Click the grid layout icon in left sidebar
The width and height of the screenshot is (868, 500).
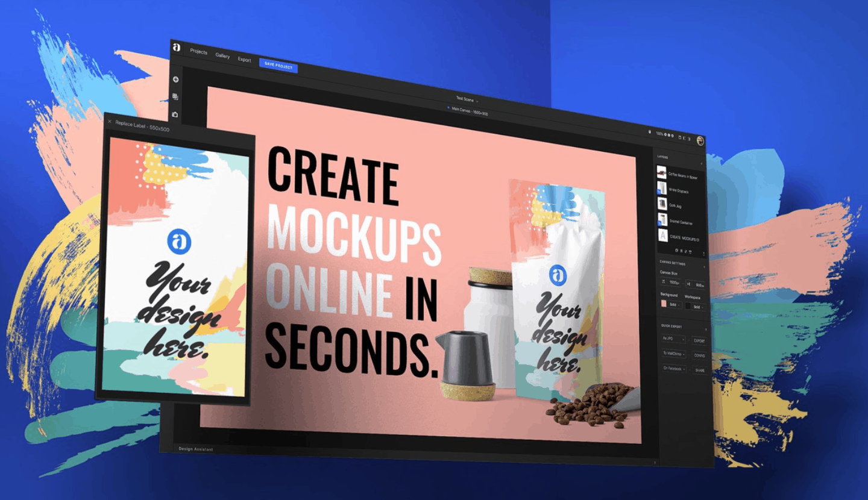[x=175, y=96]
